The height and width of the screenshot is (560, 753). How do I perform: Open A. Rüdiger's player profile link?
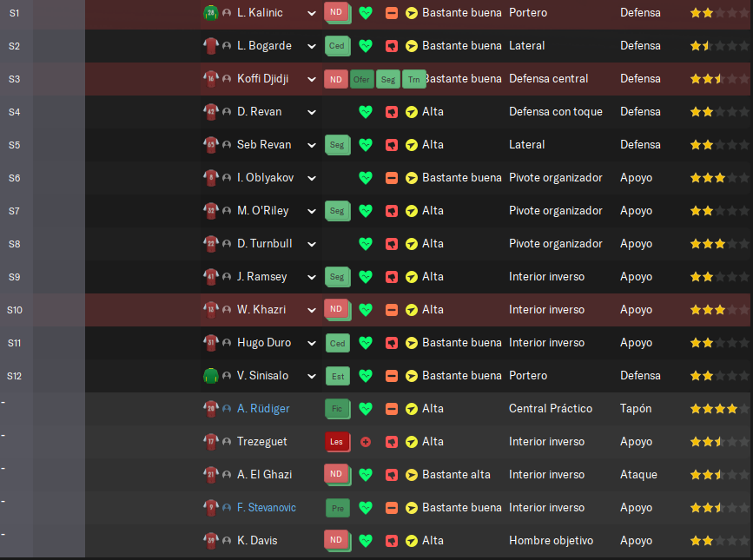(x=263, y=408)
